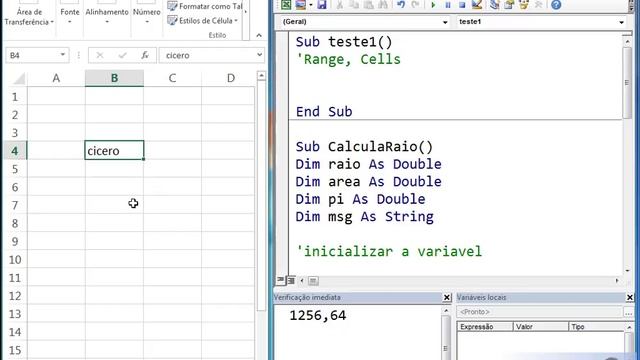Click the 'Dim raio As Double' line
Viewport: 640px width, 360px height.
[368, 164]
